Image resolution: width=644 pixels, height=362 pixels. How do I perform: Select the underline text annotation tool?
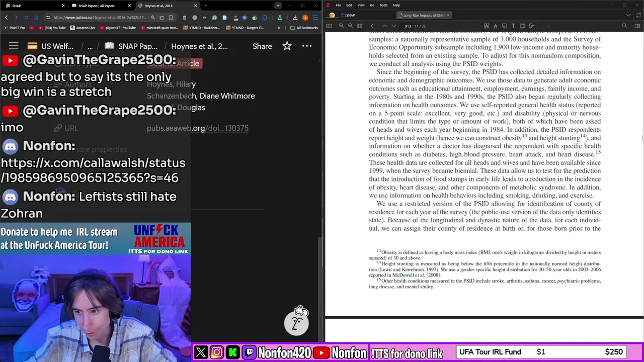coord(496,26)
